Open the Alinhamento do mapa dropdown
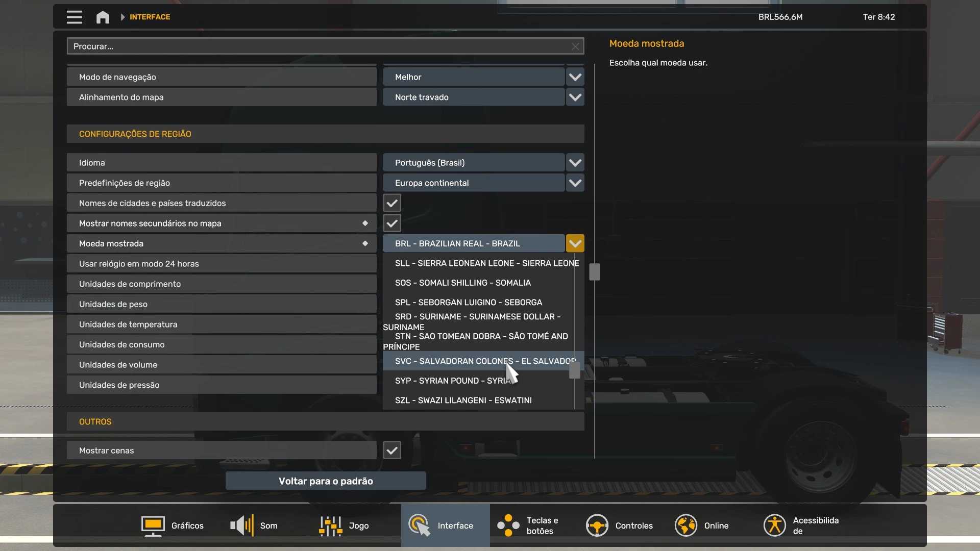980x551 pixels. (575, 97)
